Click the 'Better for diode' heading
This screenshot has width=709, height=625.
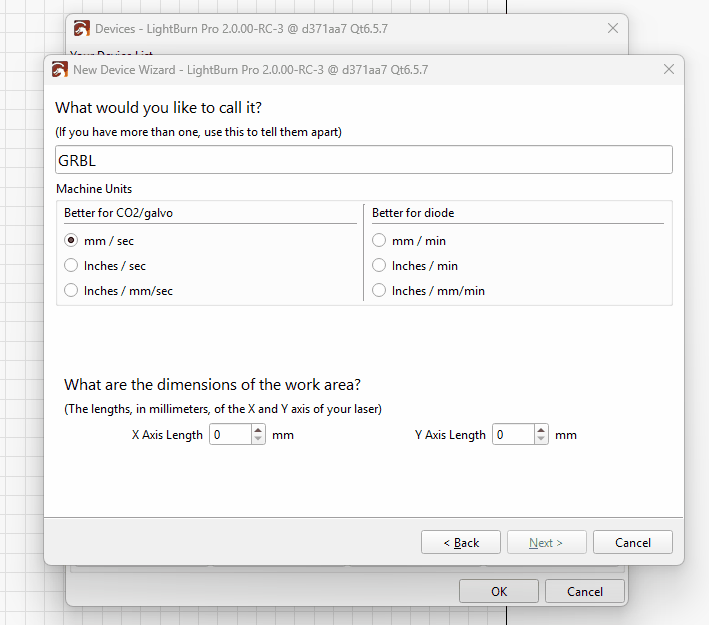[x=413, y=213]
